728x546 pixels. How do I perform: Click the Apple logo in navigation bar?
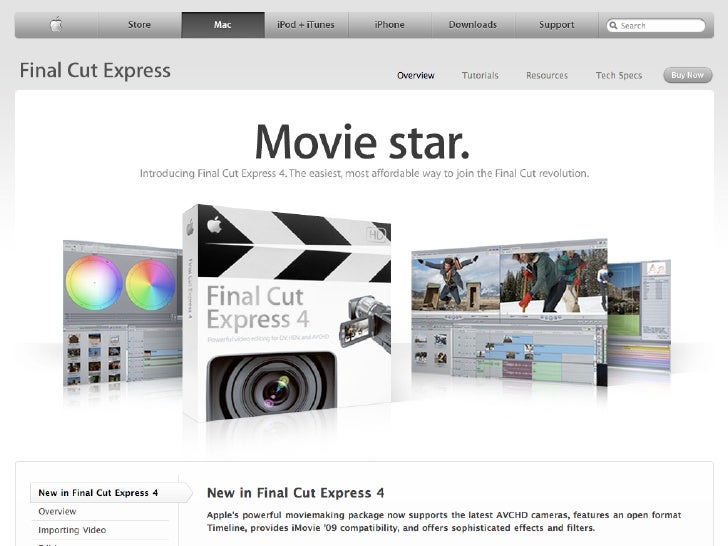click(56, 25)
